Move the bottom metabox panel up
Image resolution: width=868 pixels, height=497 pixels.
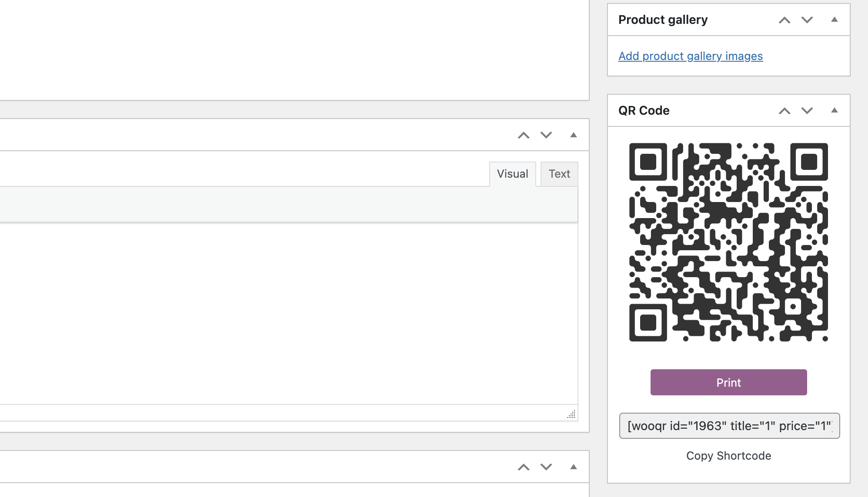[x=524, y=467]
